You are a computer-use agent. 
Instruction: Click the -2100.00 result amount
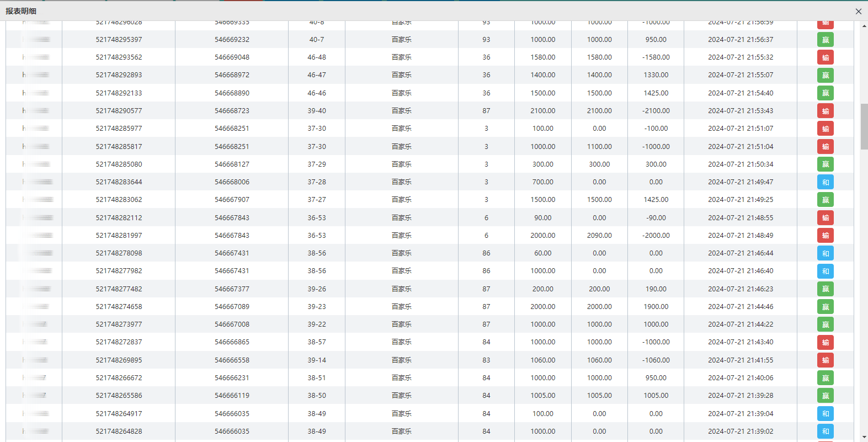point(656,111)
